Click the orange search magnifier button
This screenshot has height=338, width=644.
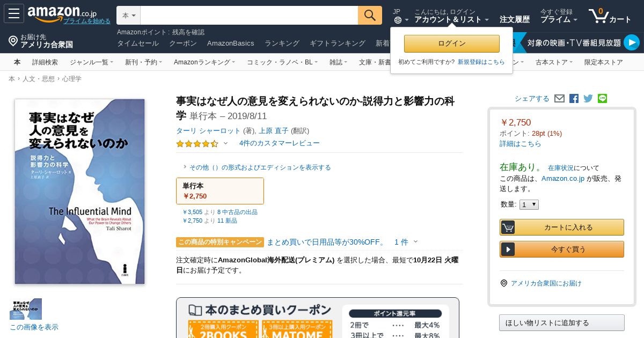pyautogui.click(x=370, y=15)
